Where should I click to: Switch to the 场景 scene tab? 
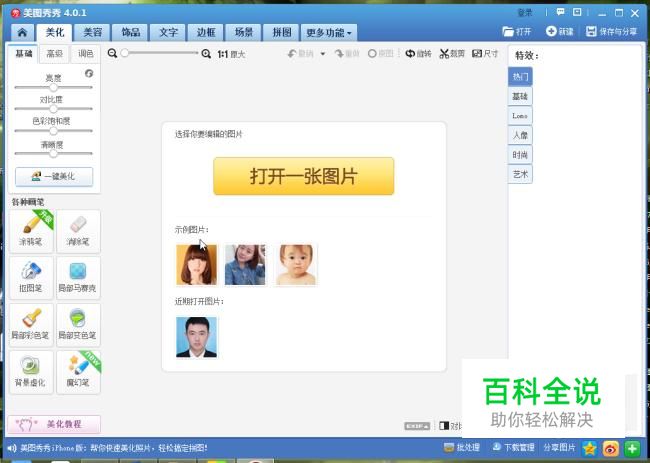[x=244, y=32]
